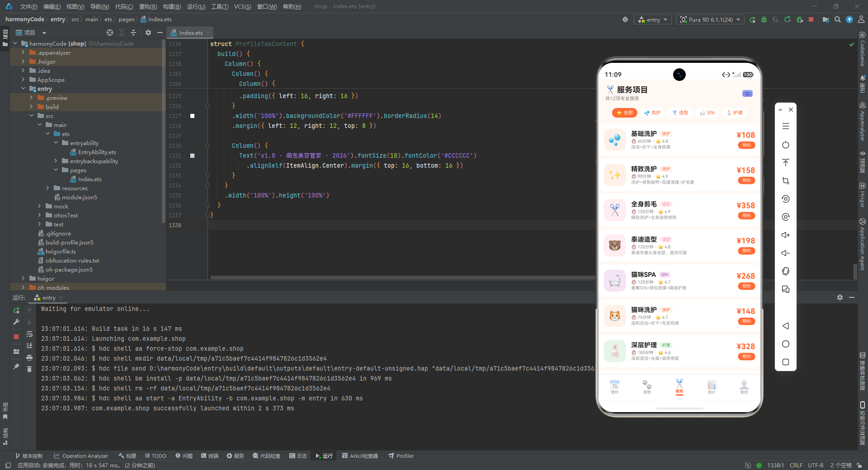The width and height of the screenshot is (868, 470).
Task: Open search everywhere via the magnifier icon
Action: 838,19
